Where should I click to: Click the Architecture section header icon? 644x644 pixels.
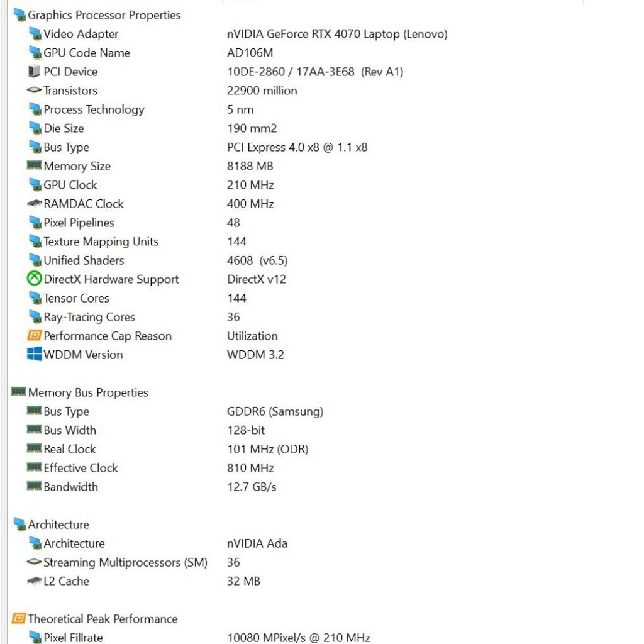[x=19, y=525]
